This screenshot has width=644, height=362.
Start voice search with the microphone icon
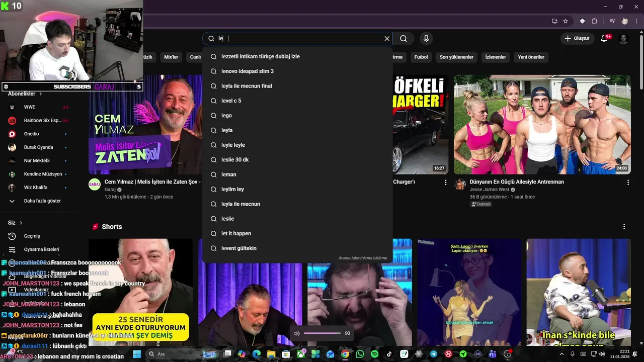tap(426, 38)
